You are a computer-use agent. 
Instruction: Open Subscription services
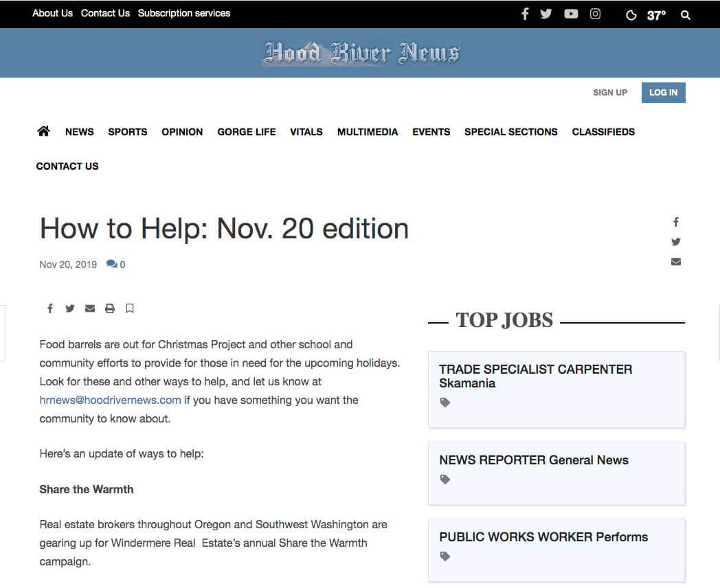[x=184, y=13]
